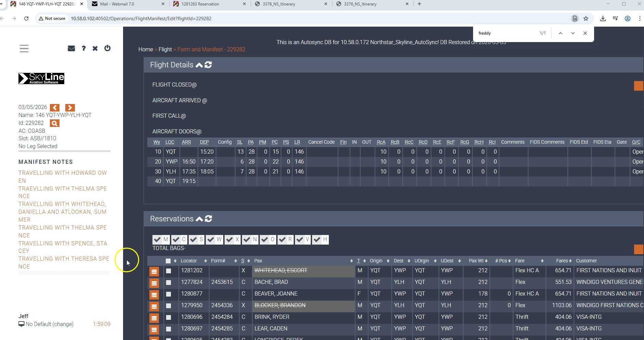The height and width of the screenshot is (340, 644).
Task: Close the find bar
Action: pos(585,33)
